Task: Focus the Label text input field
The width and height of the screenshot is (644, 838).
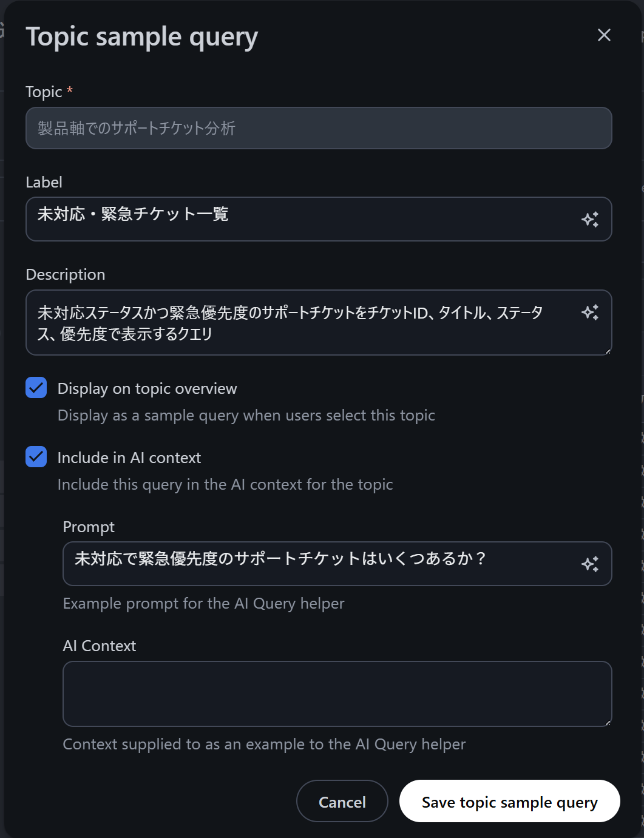Action: [x=303, y=219]
